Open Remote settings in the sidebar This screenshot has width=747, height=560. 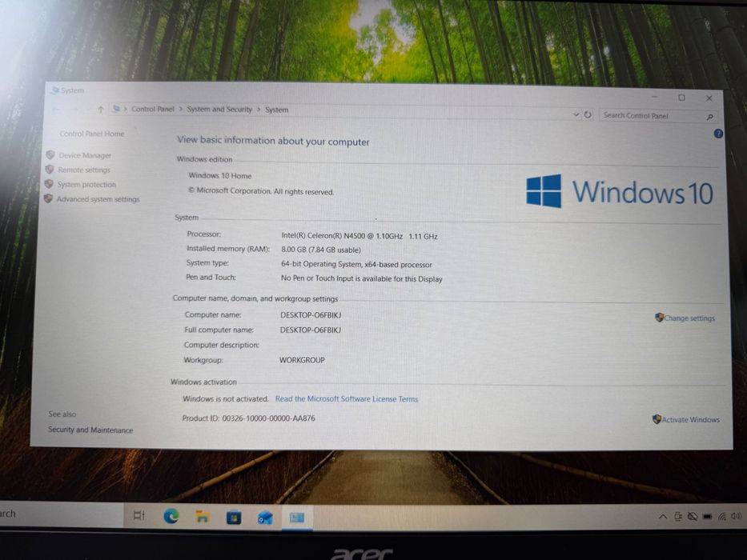tap(84, 170)
